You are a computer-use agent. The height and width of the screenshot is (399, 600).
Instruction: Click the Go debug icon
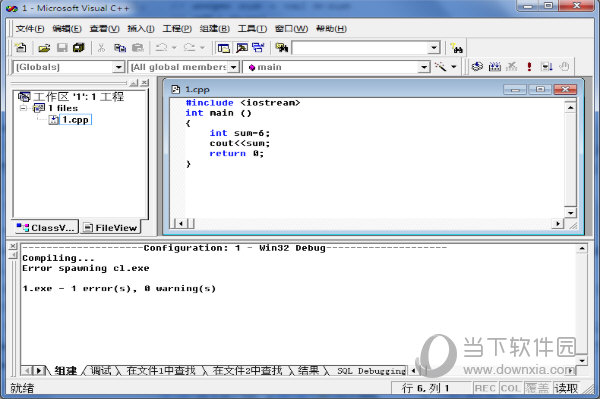coord(546,67)
